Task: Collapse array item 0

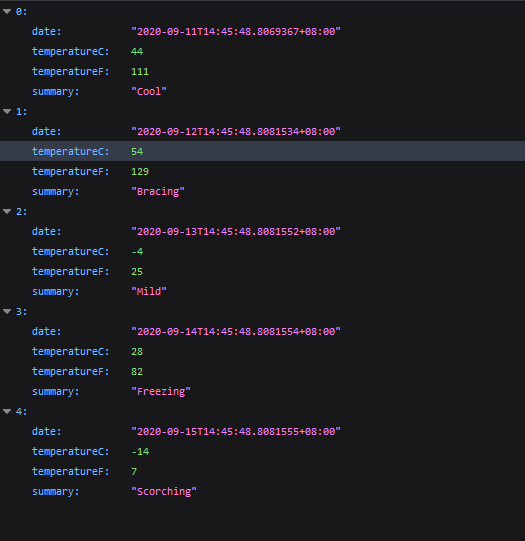Action: tap(7, 12)
